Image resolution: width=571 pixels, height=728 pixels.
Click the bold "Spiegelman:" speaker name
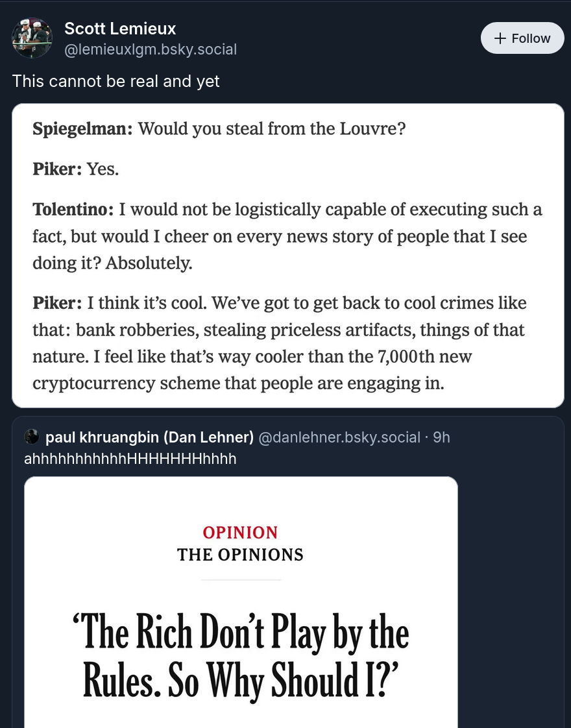point(82,128)
